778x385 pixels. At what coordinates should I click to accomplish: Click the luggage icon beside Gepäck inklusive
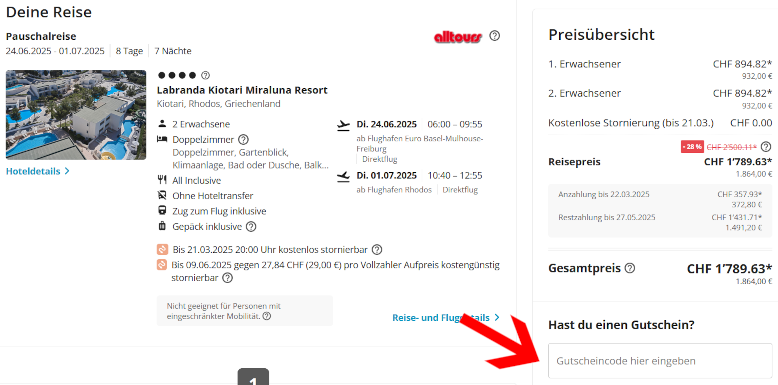click(x=162, y=226)
